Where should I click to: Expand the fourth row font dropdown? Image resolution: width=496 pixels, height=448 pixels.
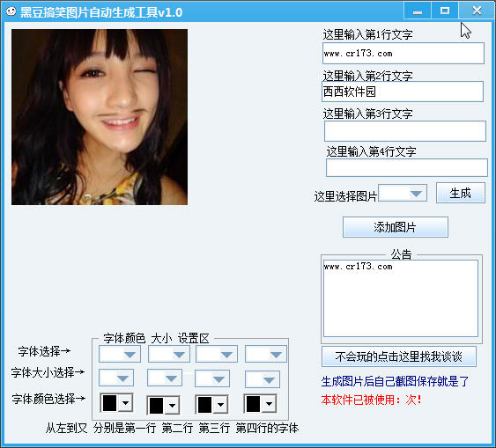click(266, 354)
